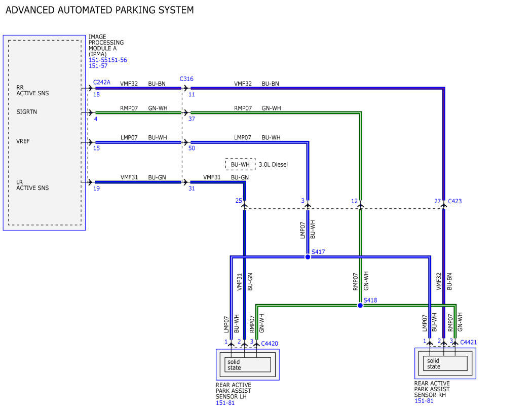Open 151-81 link under Sensor LH

coord(225,403)
